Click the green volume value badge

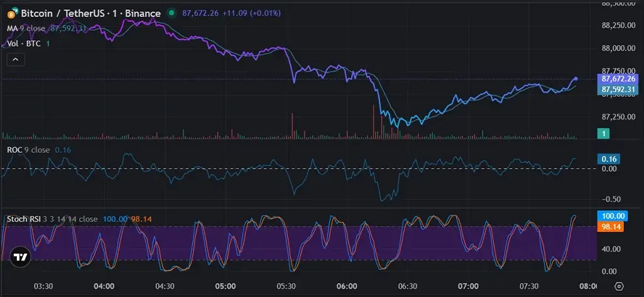(x=603, y=133)
